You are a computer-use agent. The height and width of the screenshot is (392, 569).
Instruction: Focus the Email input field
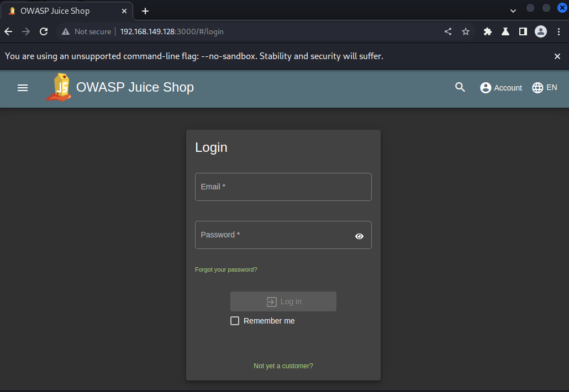(x=283, y=187)
